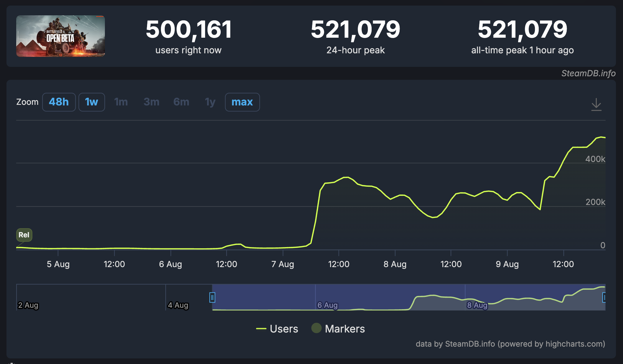Image resolution: width=623 pixels, height=364 pixels.
Task: Click the 2 Aug area in navigator
Action: [x=28, y=305]
